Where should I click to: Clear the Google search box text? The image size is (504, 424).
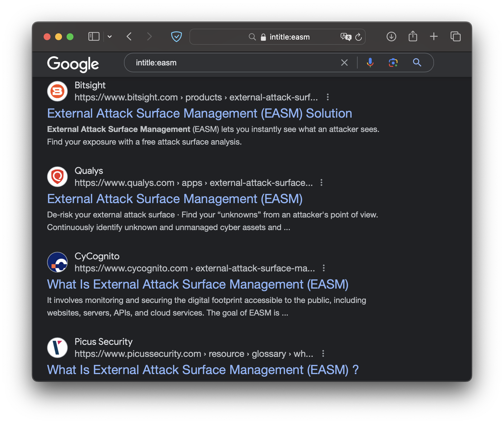[x=344, y=63]
